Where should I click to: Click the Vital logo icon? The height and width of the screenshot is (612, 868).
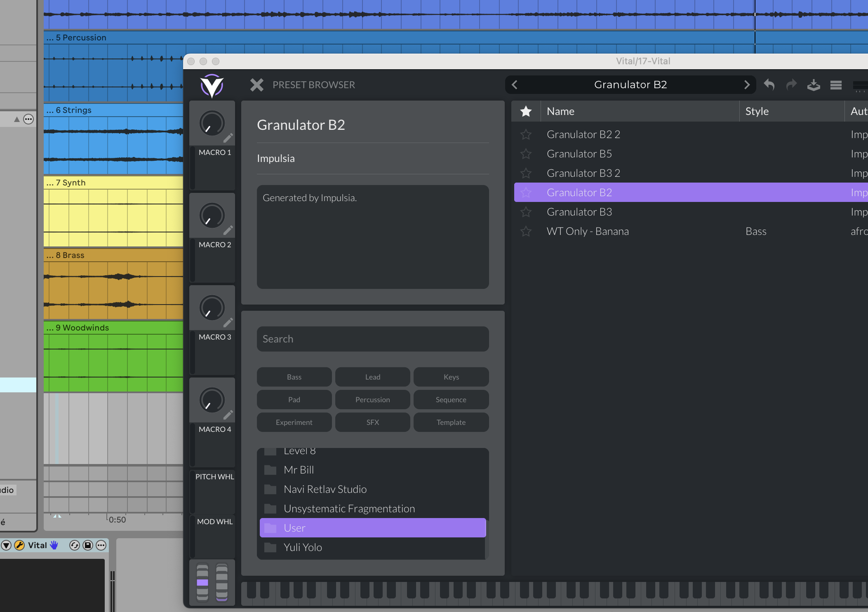click(x=212, y=86)
